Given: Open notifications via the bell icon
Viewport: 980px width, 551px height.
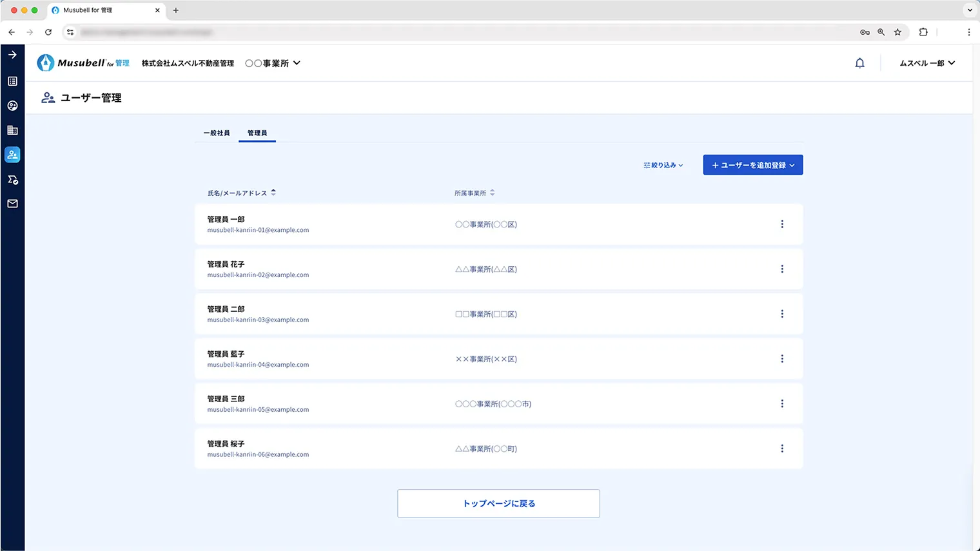Looking at the screenshot, I should pos(859,63).
